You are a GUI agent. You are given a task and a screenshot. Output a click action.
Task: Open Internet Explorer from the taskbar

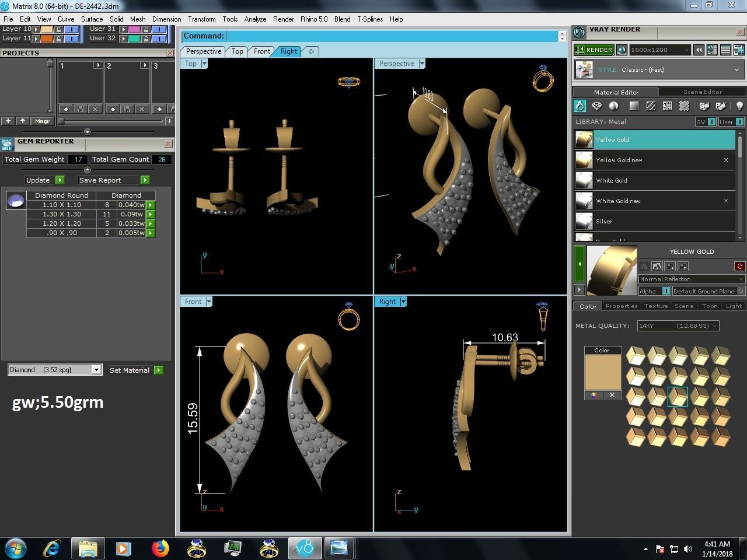(53, 548)
